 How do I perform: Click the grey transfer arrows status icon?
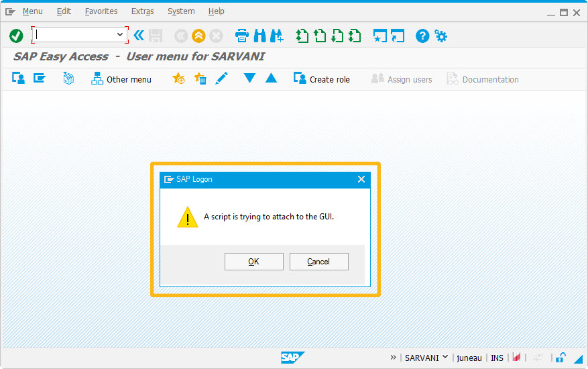coord(538,358)
